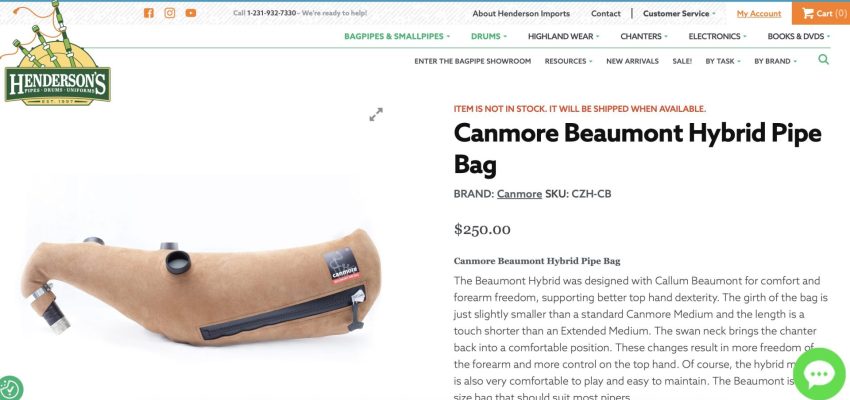Expand the Drums dropdown menu
This screenshot has width=850, height=400.
pyautogui.click(x=488, y=36)
